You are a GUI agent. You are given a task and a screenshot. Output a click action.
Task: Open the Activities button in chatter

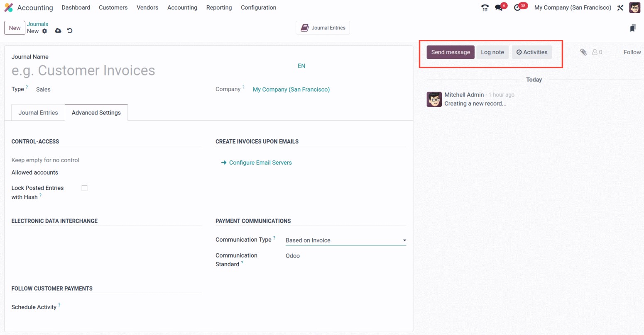532,52
